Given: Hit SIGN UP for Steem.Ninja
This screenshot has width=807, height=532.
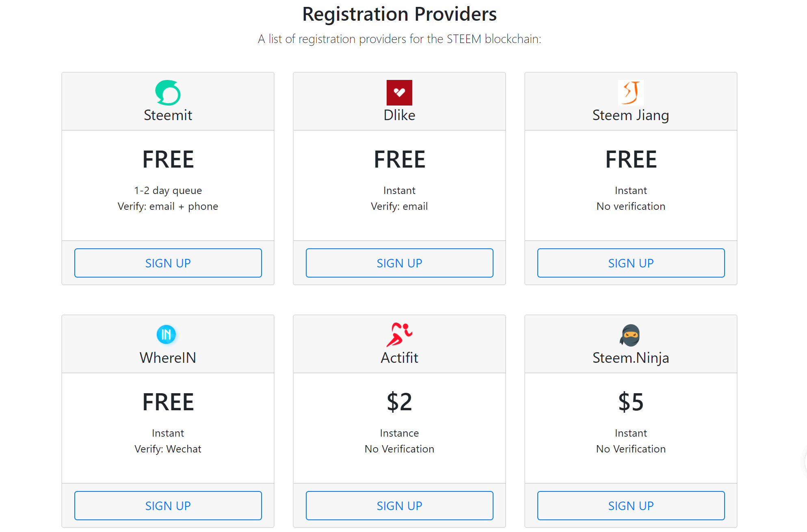Looking at the screenshot, I should coord(631,506).
